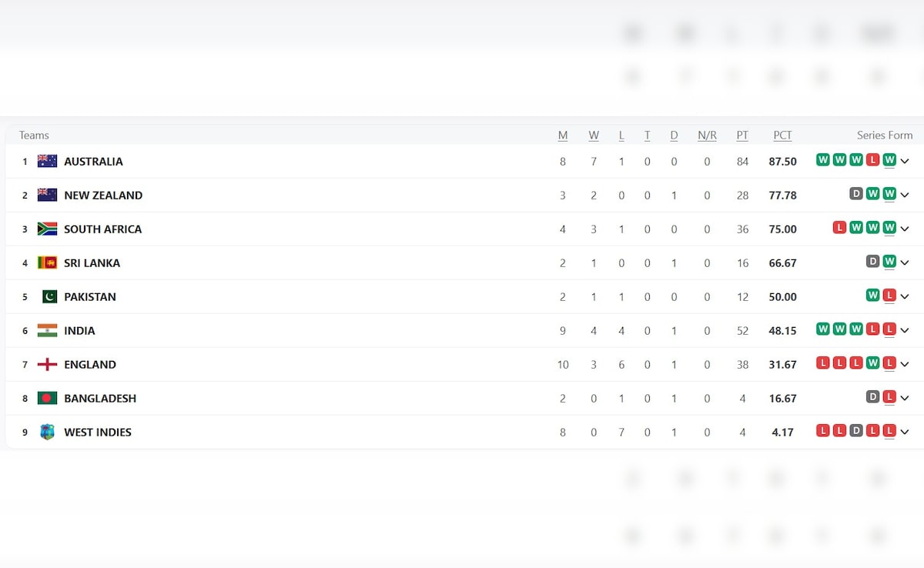Screen dimensions: 924x568
Task: Click the New Zealand flag icon
Action: point(47,195)
